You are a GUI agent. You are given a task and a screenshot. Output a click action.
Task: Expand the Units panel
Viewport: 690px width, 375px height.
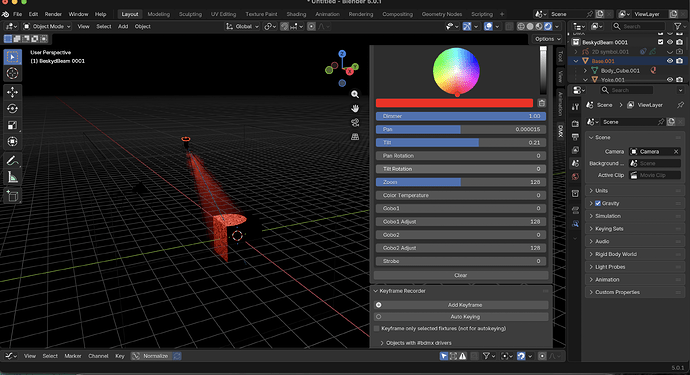click(635, 191)
